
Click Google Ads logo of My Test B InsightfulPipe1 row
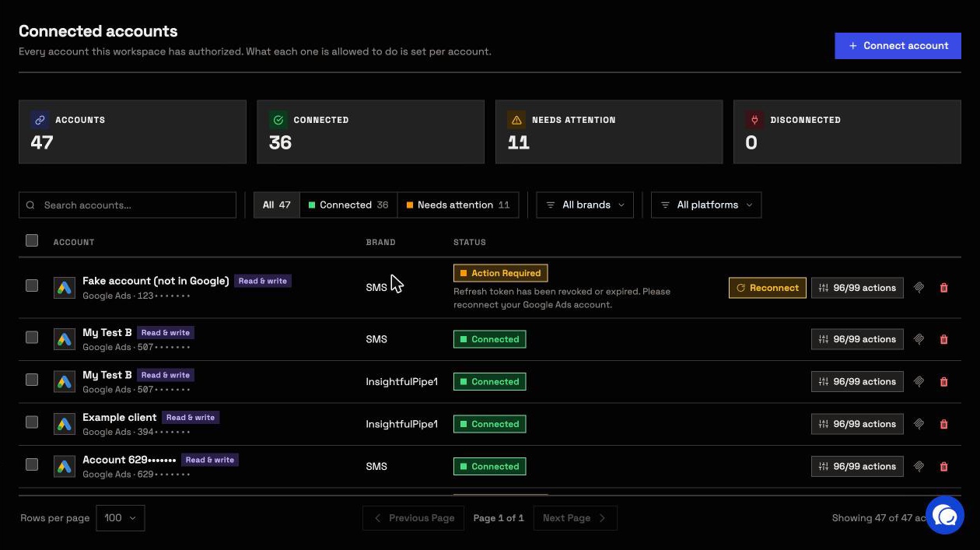(65, 382)
